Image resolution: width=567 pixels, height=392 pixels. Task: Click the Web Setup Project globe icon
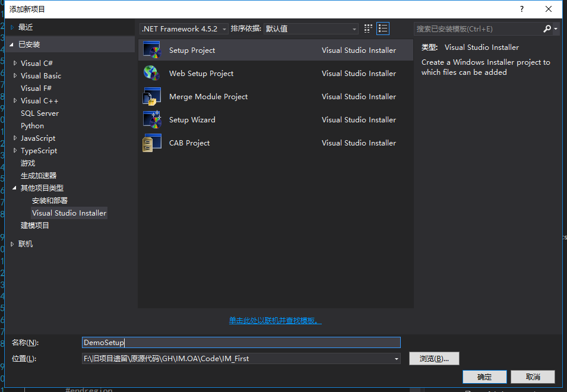pyautogui.click(x=152, y=74)
